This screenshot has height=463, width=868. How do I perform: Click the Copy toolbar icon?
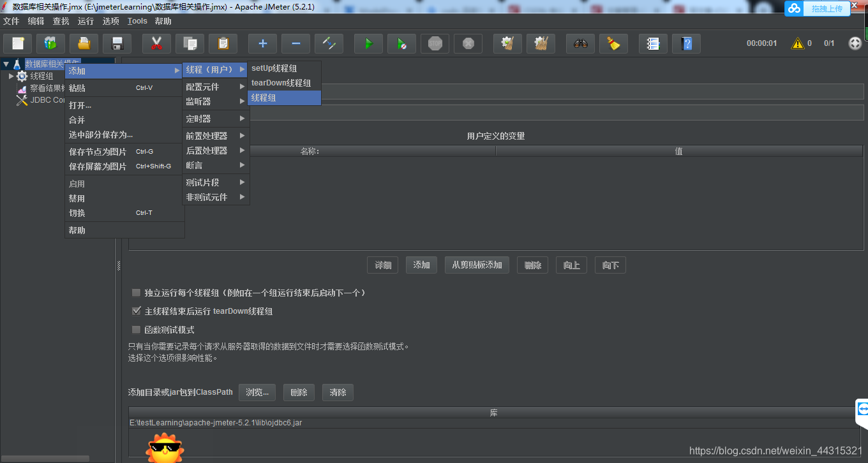190,43
